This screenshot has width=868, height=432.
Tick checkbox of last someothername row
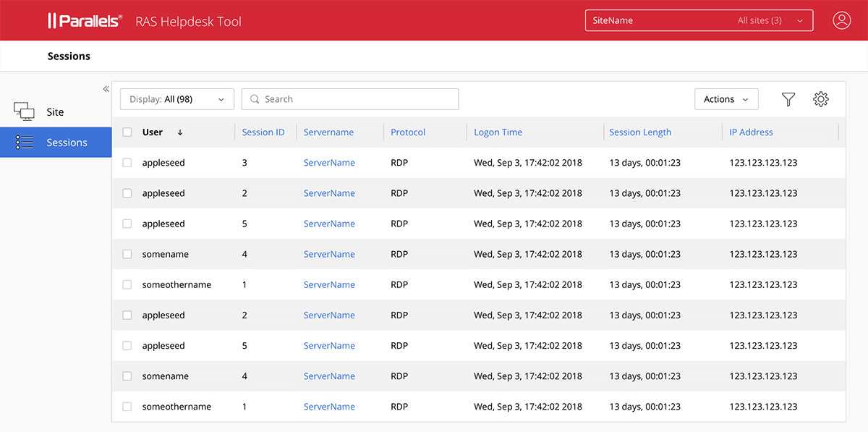point(127,407)
